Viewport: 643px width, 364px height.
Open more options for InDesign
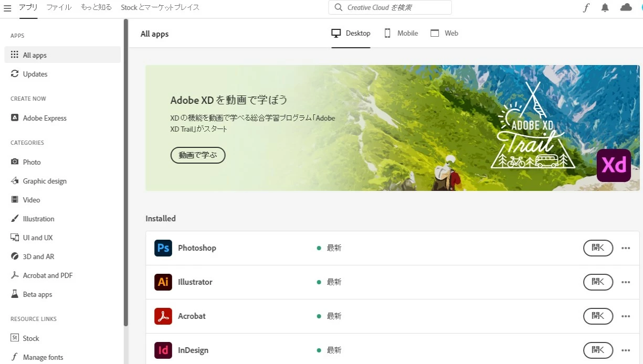tap(626, 350)
